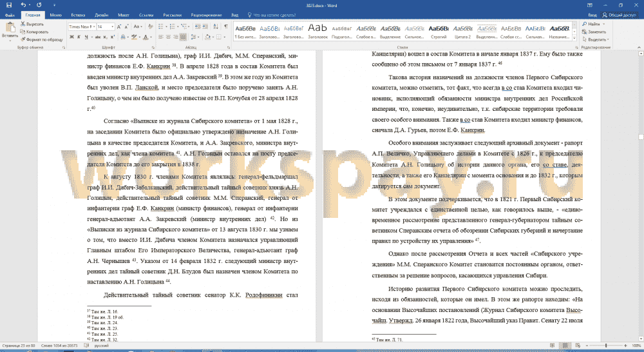Screen dimensions: 644x352
Task: Apply text effects with the glowing A icon
Action: (x=123, y=37)
